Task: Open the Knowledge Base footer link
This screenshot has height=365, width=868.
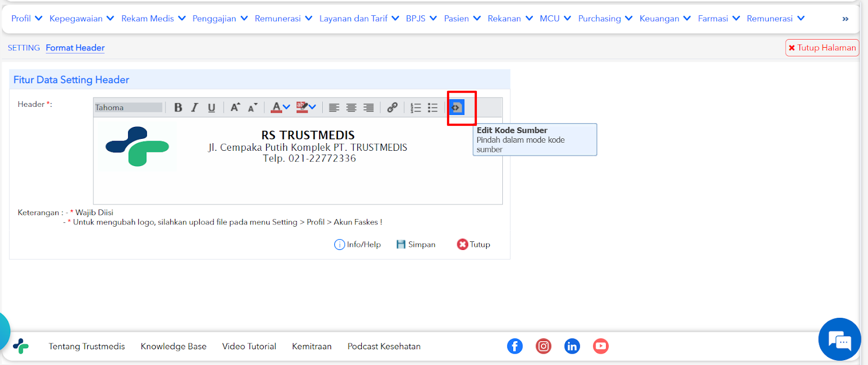Action: (174, 347)
